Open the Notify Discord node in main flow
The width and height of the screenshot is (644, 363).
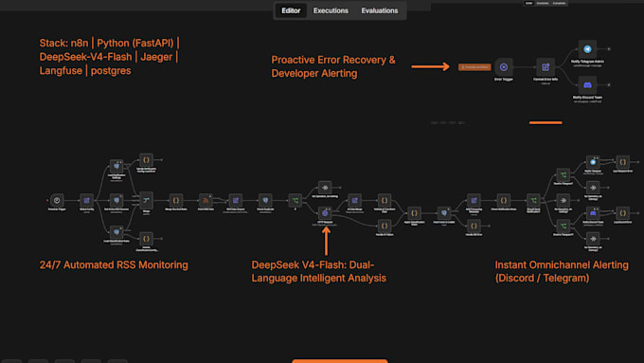coord(593,213)
